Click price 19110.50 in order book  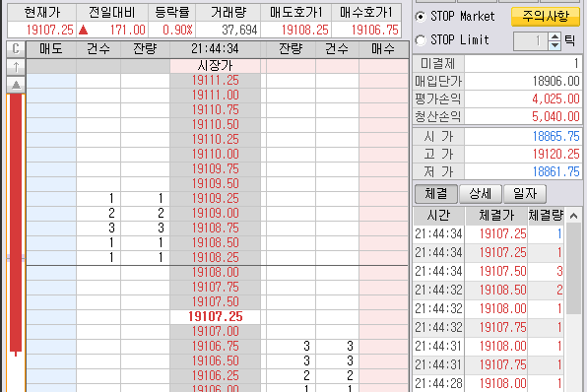(216, 125)
